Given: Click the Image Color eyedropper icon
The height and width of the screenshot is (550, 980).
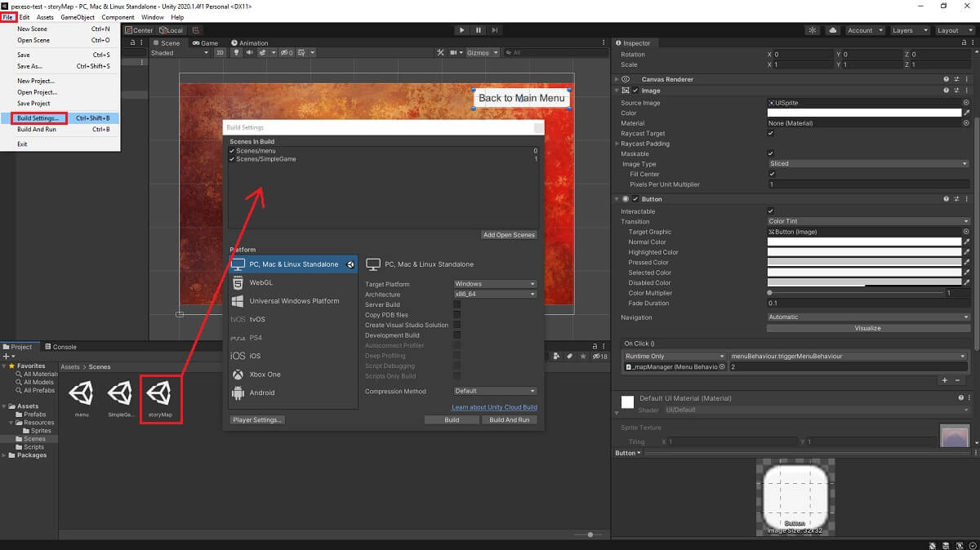Looking at the screenshot, I should pyautogui.click(x=967, y=113).
